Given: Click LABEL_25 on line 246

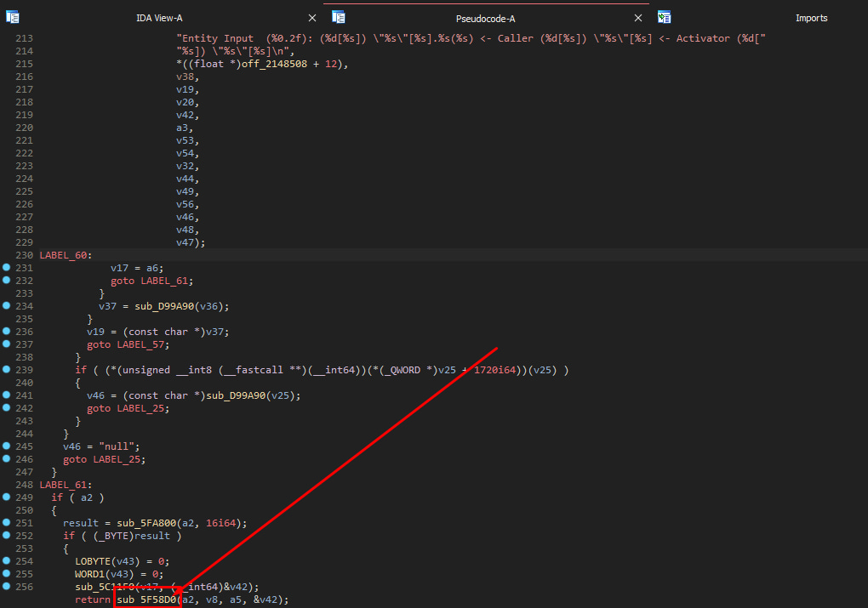Looking at the screenshot, I should click(117, 459).
